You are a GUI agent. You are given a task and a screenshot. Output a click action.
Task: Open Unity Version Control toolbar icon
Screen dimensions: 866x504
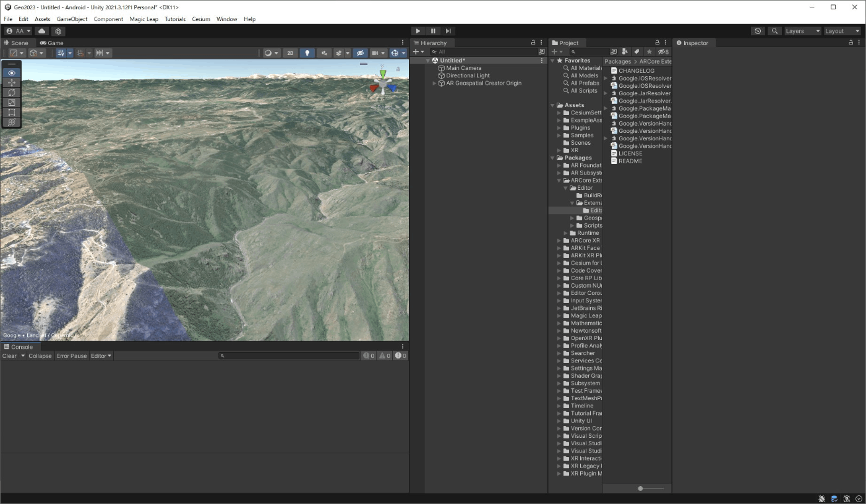point(58,31)
